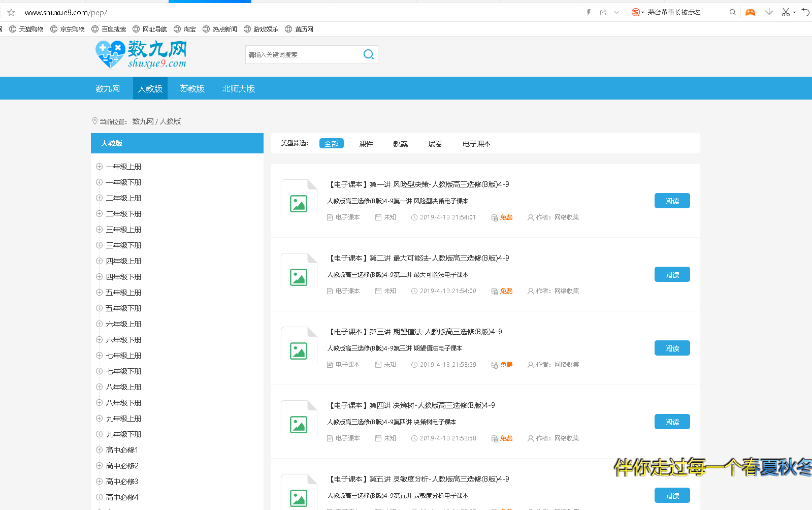The width and height of the screenshot is (812, 510).
Task: Open the 天猫购物 bookmark
Action: [x=26, y=29]
